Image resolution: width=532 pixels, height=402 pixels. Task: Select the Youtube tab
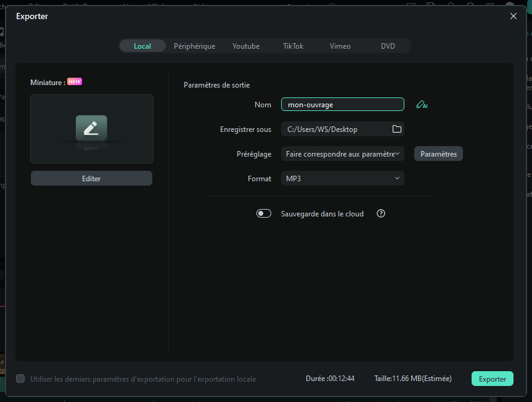click(246, 46)
